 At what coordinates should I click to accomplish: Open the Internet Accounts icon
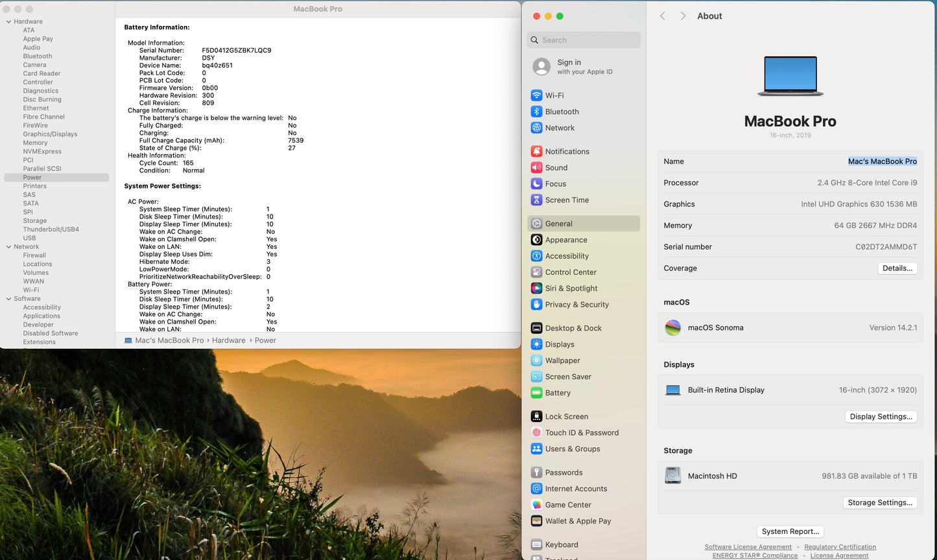(536, 489)
